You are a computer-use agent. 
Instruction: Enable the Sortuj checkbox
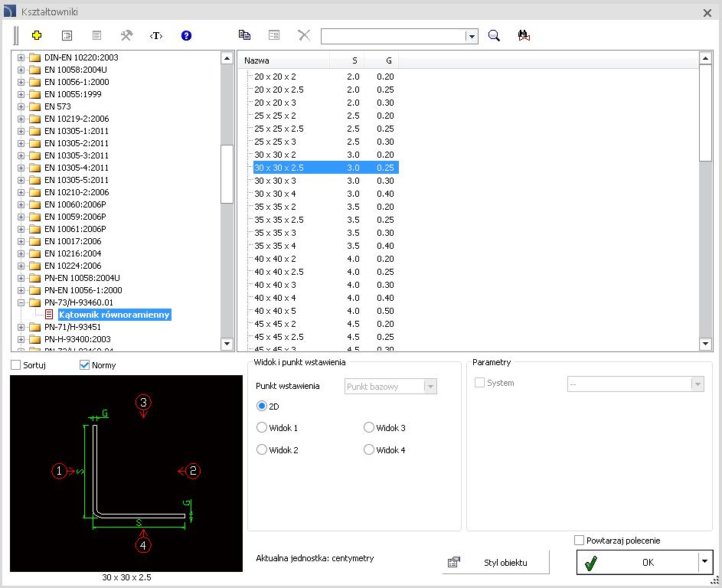pyautogui.click(x=15, y=365)
